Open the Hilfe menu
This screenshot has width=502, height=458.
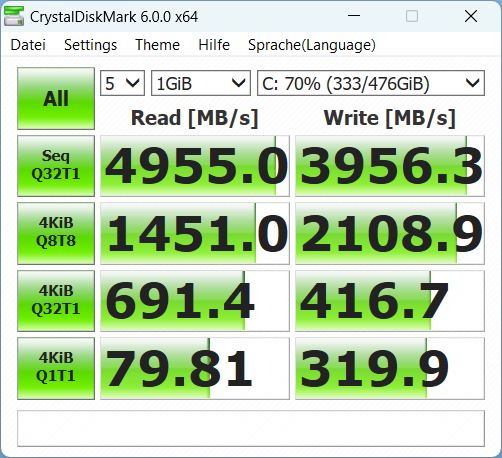tap(214, 45)
